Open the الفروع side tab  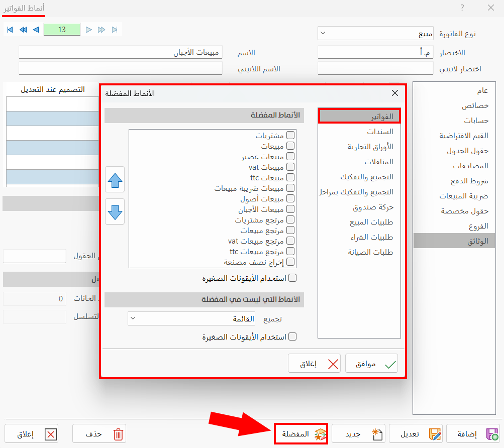click(454, 226)
